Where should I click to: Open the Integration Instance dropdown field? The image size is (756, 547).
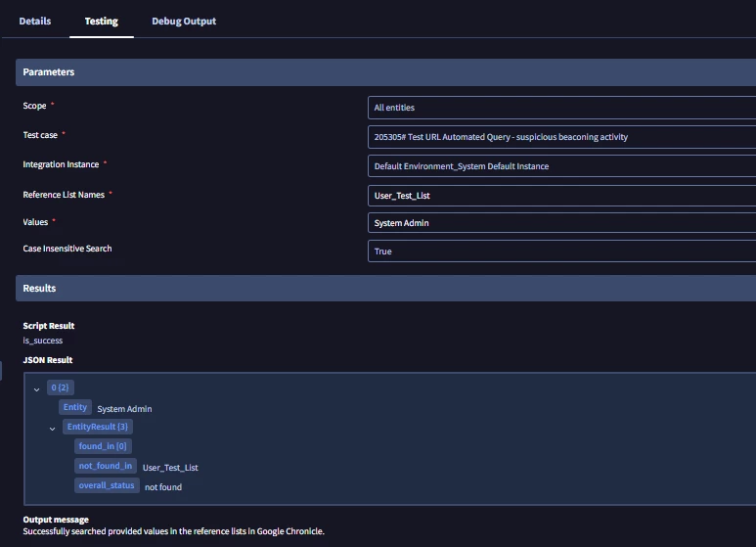(x=561, y=166)
